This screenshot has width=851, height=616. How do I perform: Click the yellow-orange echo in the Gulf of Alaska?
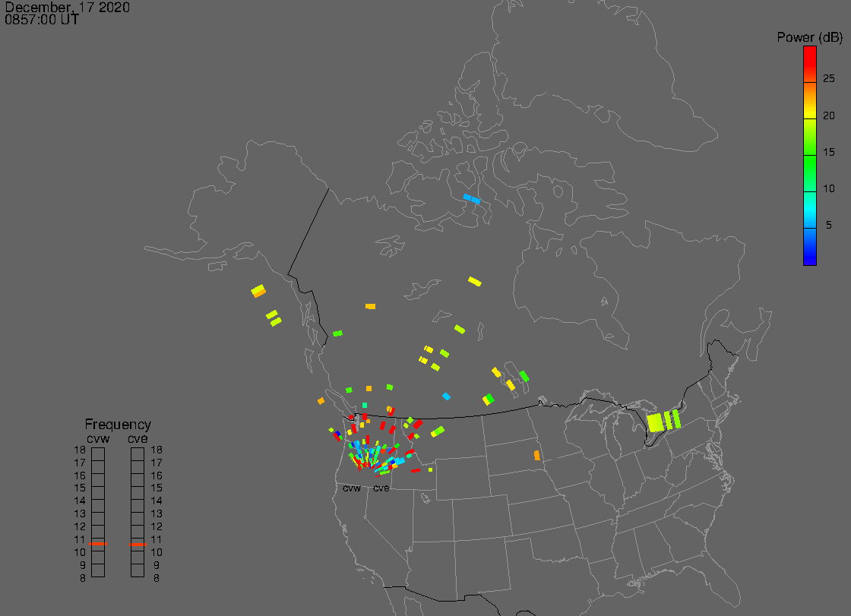pyautogui.click(x=258, y=291)
